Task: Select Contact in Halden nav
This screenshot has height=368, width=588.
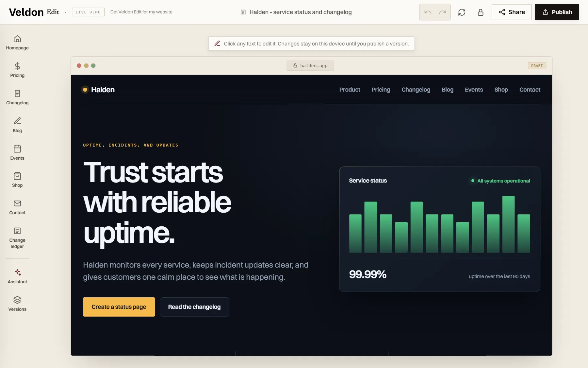Action: (530, 90)
